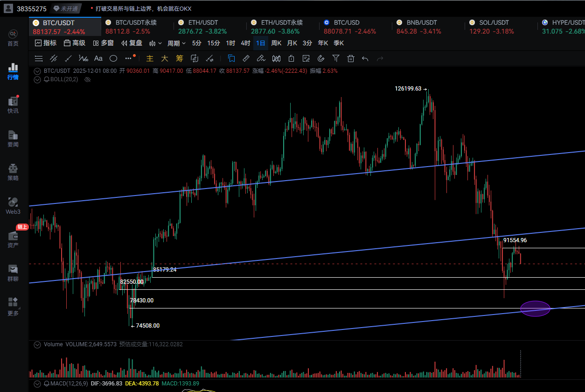Image resolution: width=585 pixels, height=392 pixels.
Task: Select the Aa text annotation tool
Action: pyautogui.click(x=98, y=58)
